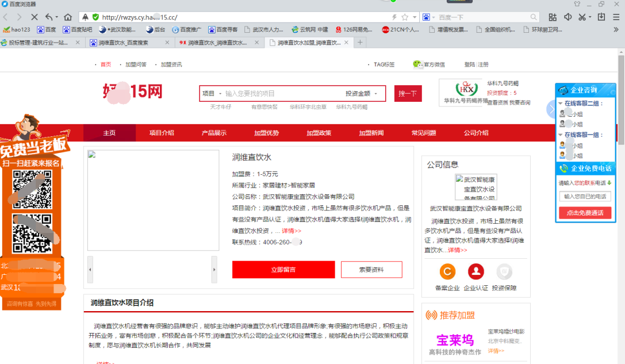Open the bookmark star dropdown arrow
The image size is (625, 364).
(x=415, y=17)
